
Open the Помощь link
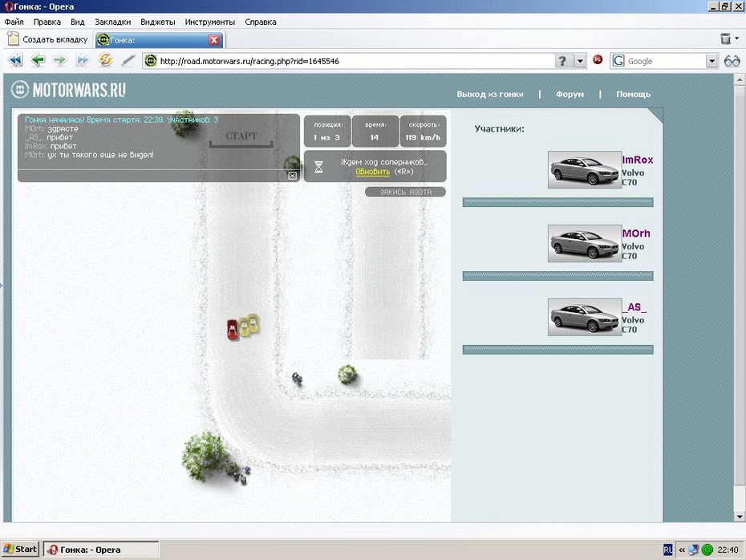[x=633, y=94]
